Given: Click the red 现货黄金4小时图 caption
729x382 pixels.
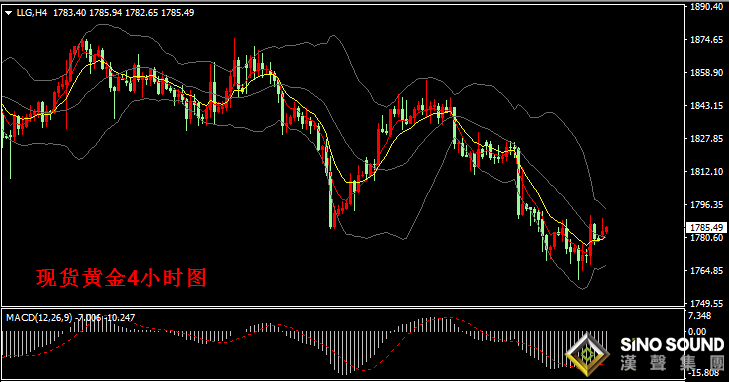Looking at the screenshot, I should click(x=121, y=278).
